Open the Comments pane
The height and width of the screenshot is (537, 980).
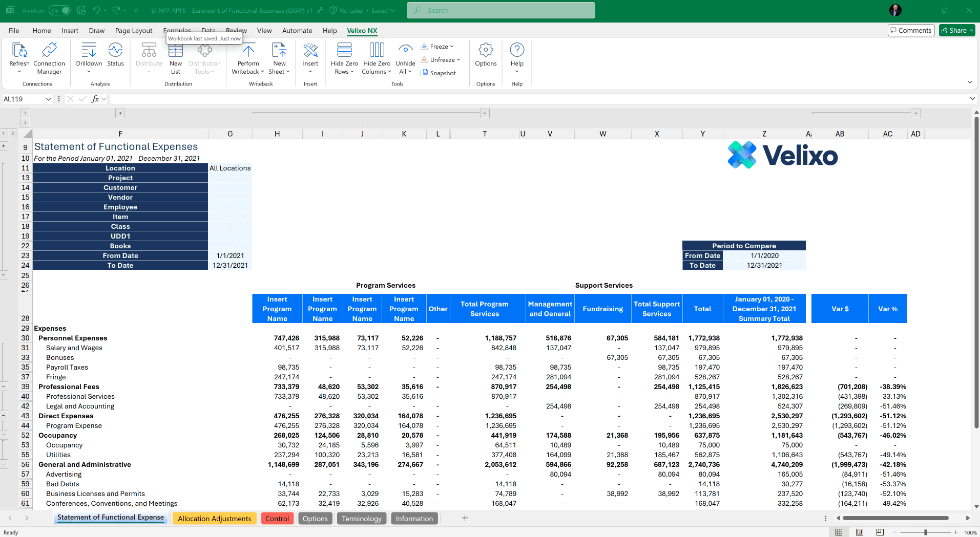[910, 30]
